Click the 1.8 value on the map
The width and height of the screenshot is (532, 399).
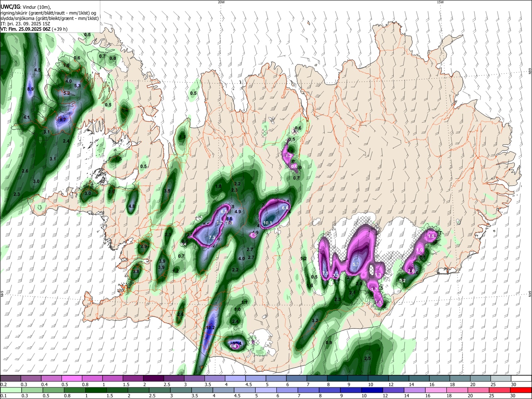218,187
